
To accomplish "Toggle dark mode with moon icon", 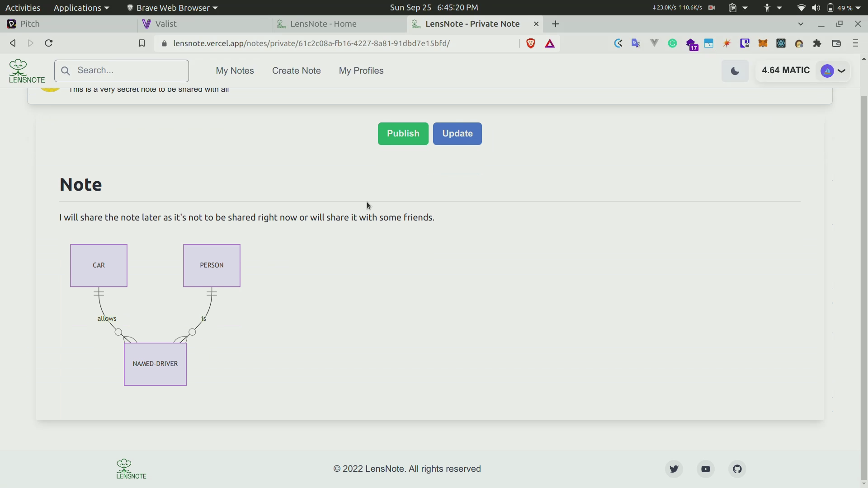I will click(x=735, y=71).
